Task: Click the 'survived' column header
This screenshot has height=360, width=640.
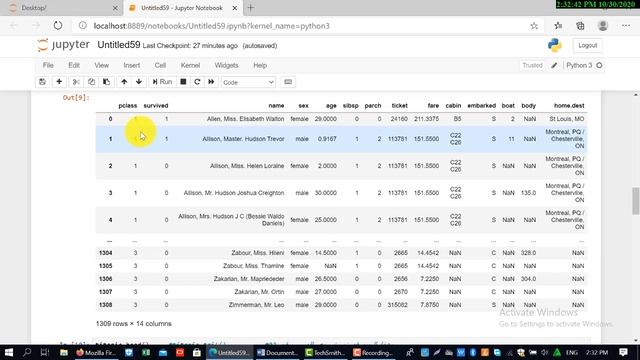Action: pyautogui.click(x=156, y=106)
